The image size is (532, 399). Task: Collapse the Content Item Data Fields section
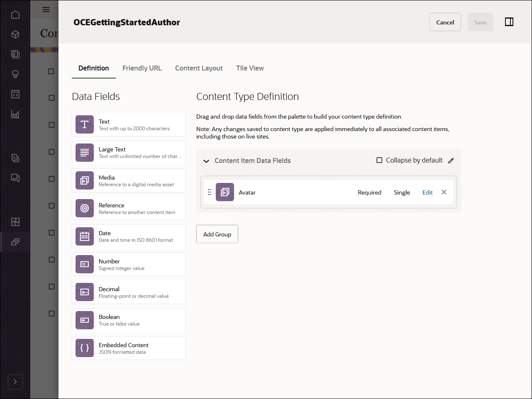[206, 161]
